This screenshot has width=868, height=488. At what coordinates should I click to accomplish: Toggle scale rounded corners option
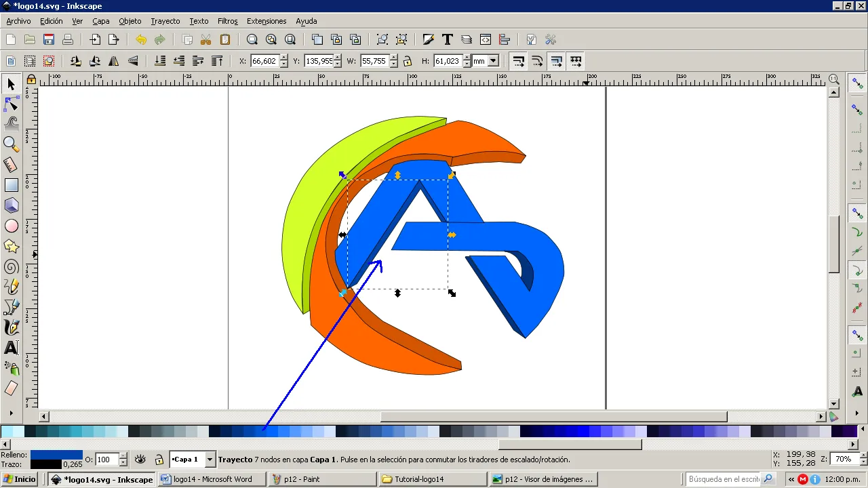point(537,61)
